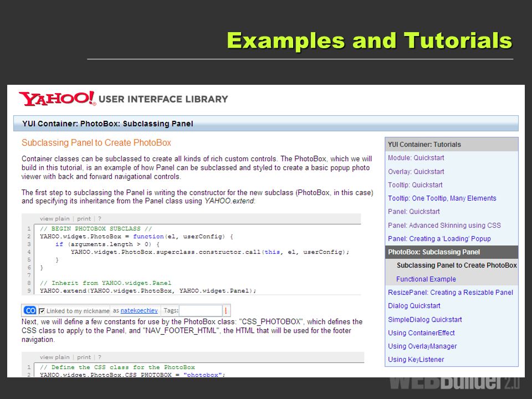Click 'print' above the CSS class code block
Viewport: 532px width, 399px height.
pos(84,357)
